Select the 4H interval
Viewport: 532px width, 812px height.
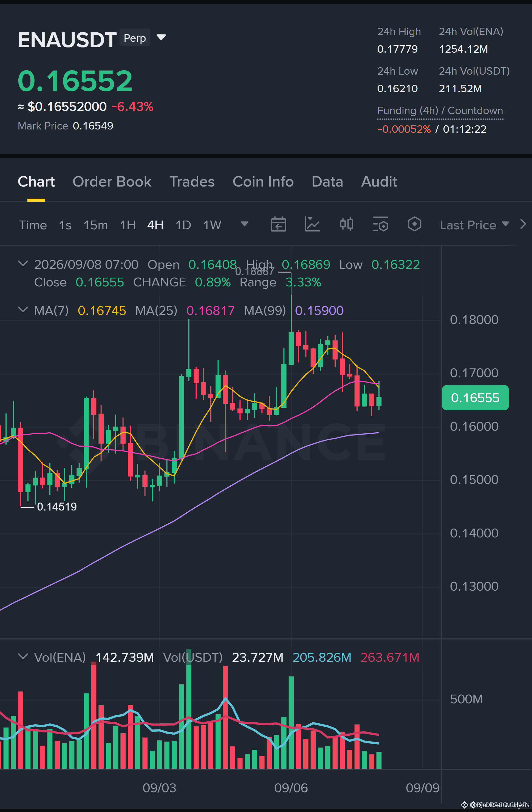pos(155,225)
